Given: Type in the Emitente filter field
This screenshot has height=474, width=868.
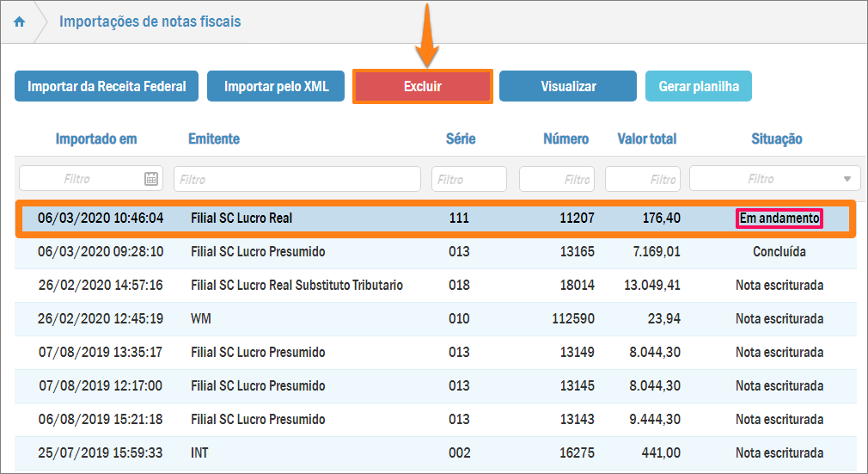Looking at the screenshot, I should [x=296, y=179].
